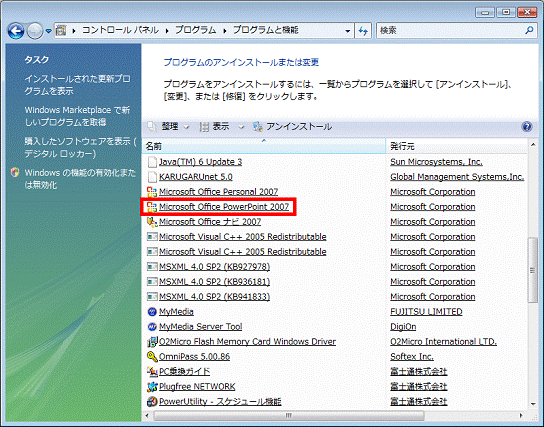Click publisher FUJITSU LIMITED
This screenshot has height=427, width=544.
426,311
